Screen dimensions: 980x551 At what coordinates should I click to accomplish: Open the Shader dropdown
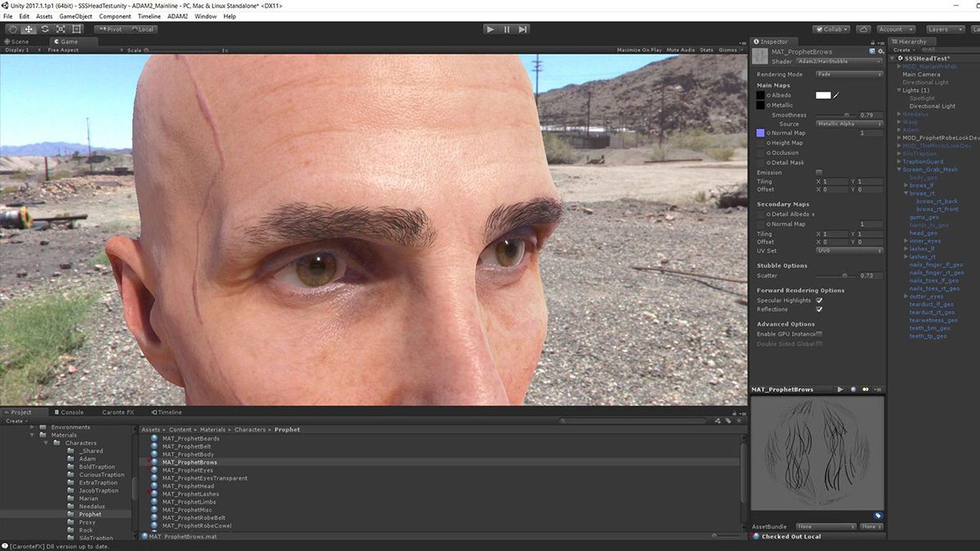(837, 61)
